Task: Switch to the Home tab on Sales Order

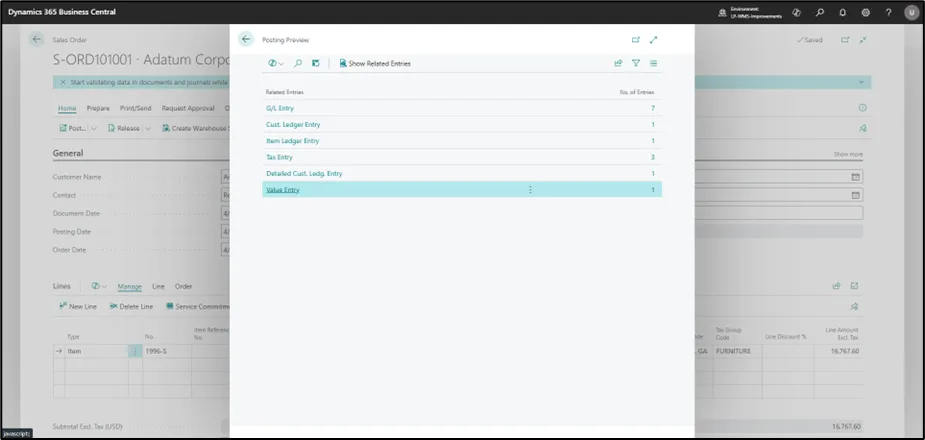Action: click(67, 109)
